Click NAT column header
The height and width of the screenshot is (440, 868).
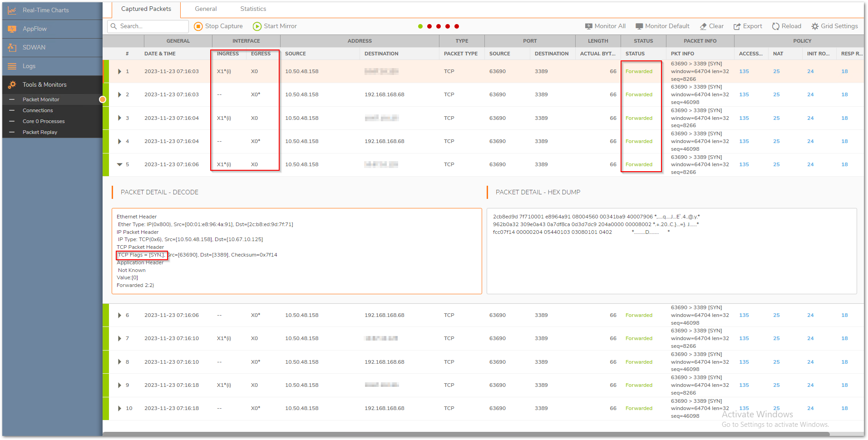click(778, 54)
